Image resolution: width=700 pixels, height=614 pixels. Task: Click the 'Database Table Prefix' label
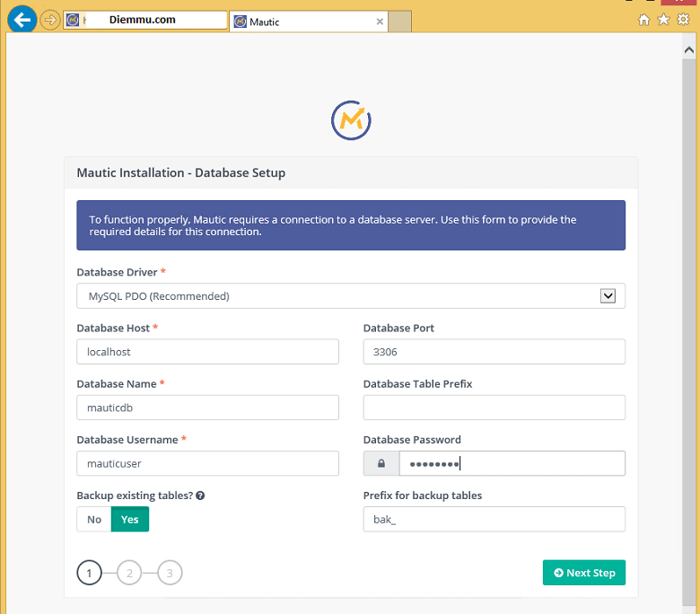[x=418, y=383]
